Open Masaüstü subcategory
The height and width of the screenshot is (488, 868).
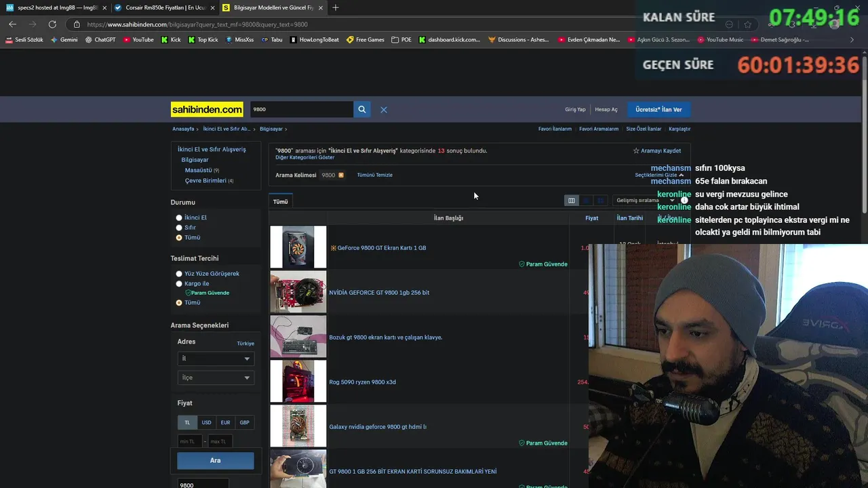(199, 170)
